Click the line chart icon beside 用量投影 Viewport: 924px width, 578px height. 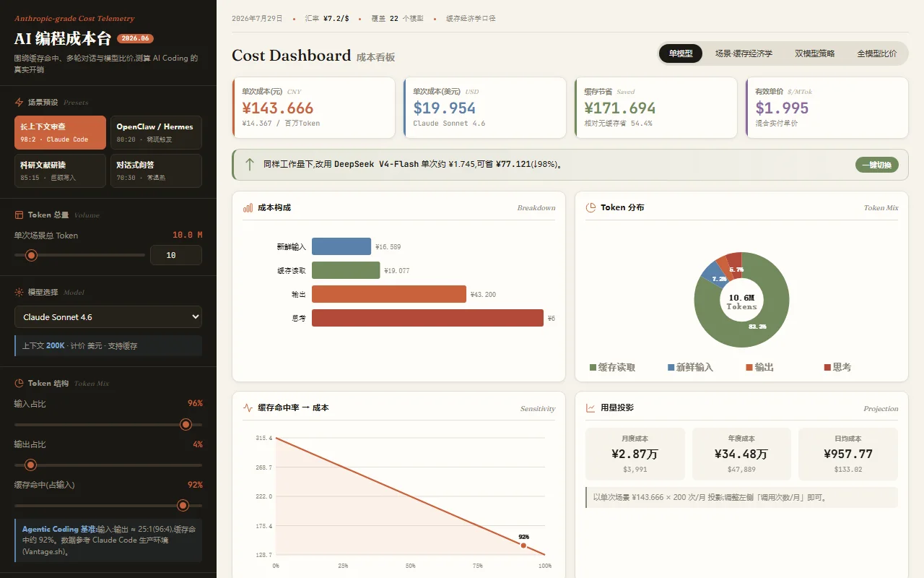coord(590,407)
